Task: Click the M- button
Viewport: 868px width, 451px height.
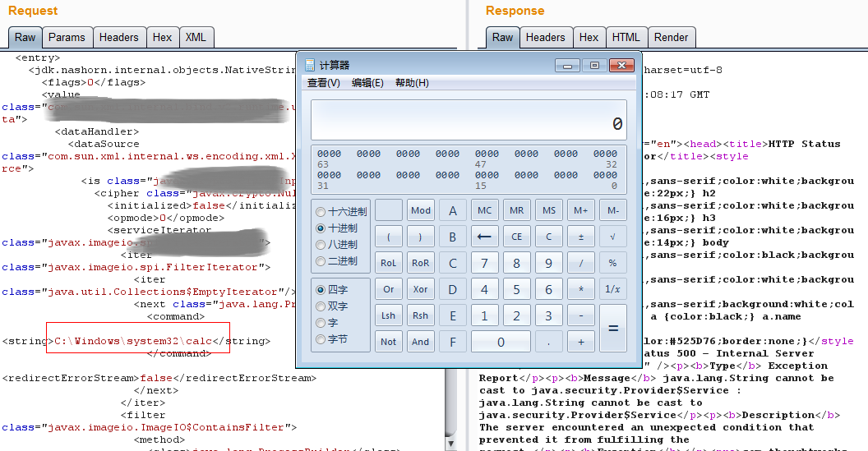Action: (613, 210)
